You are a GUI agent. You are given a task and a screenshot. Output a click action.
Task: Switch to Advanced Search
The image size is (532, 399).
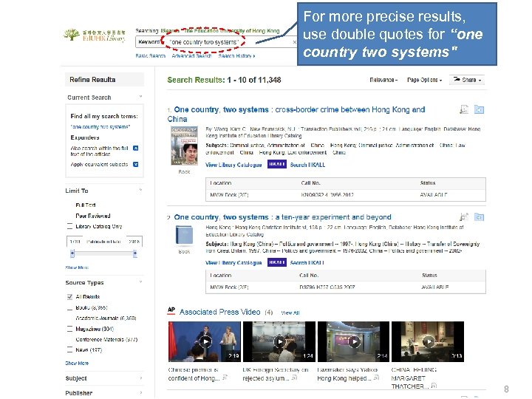[191, 56]
